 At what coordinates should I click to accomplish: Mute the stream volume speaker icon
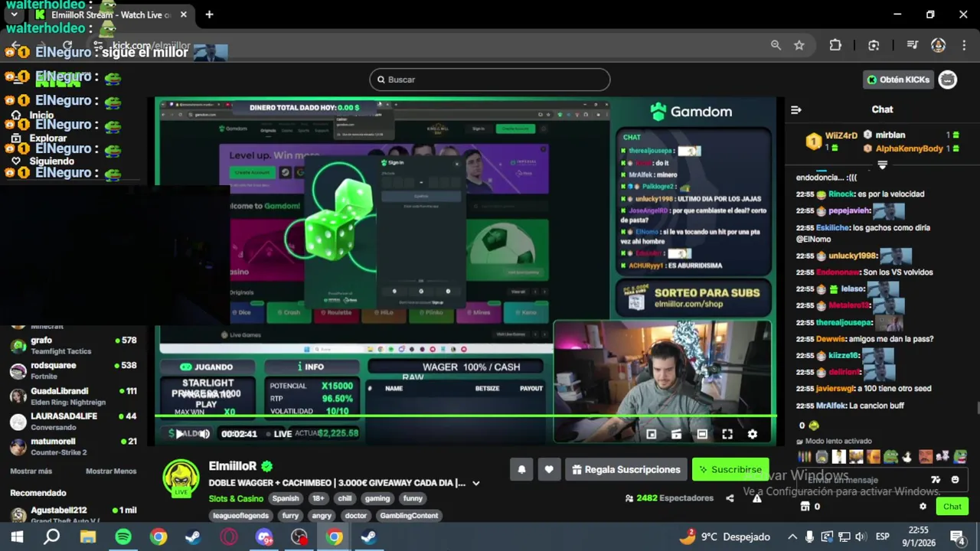[x=204, y=434]
